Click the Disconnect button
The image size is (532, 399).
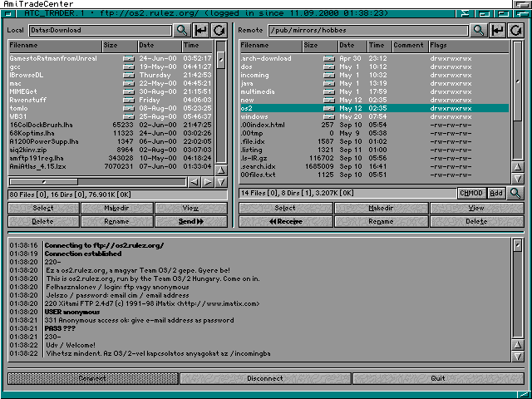(265, 378)
